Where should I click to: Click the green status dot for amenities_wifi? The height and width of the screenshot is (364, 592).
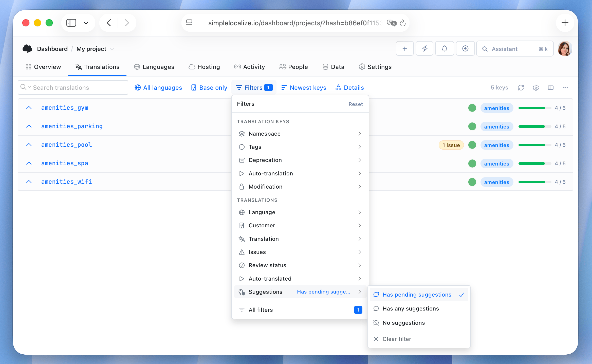coord(472,182)
